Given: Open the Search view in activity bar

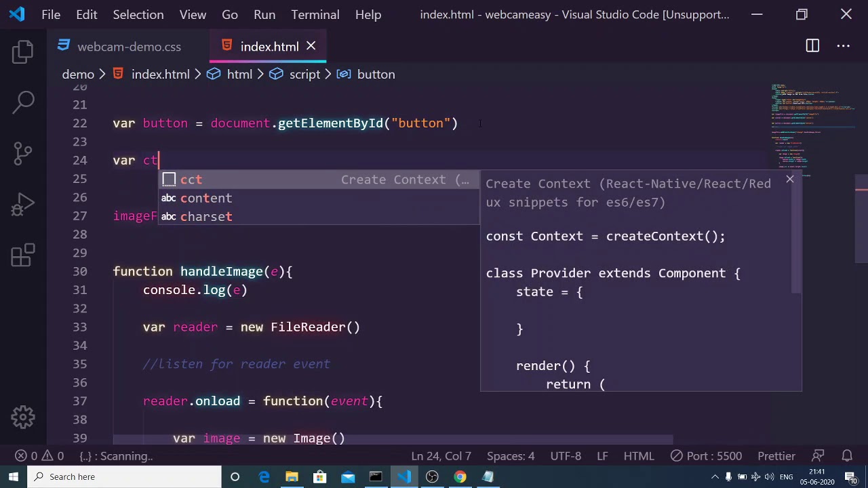Looking at the screenshot, I should pyautogui.click(x=22, y=102).
